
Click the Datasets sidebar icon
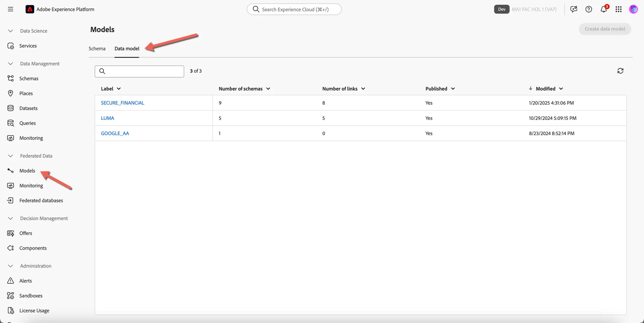(10, 108)
